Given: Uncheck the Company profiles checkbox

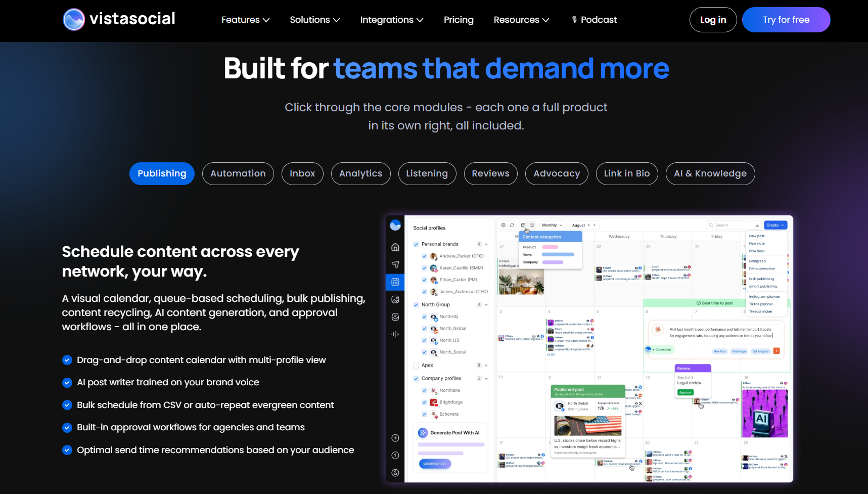Looking at the screenshot, I should pyautogui.click(x=416, y=378).
